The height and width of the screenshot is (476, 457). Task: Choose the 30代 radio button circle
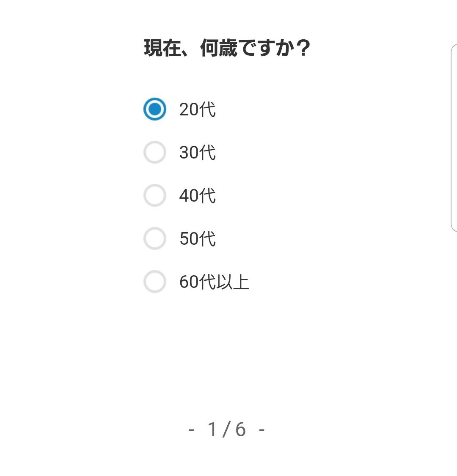coord(155,152)
